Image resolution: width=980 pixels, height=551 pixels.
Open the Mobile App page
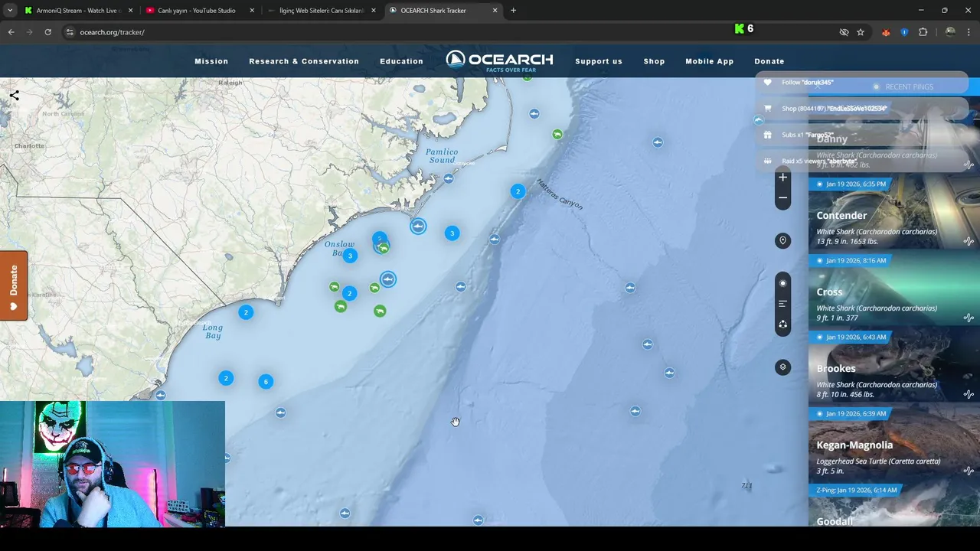pos(709,61)
